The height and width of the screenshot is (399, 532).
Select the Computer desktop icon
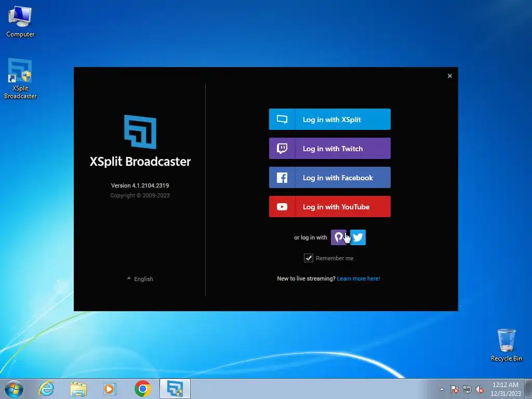(x=20, y=22)
